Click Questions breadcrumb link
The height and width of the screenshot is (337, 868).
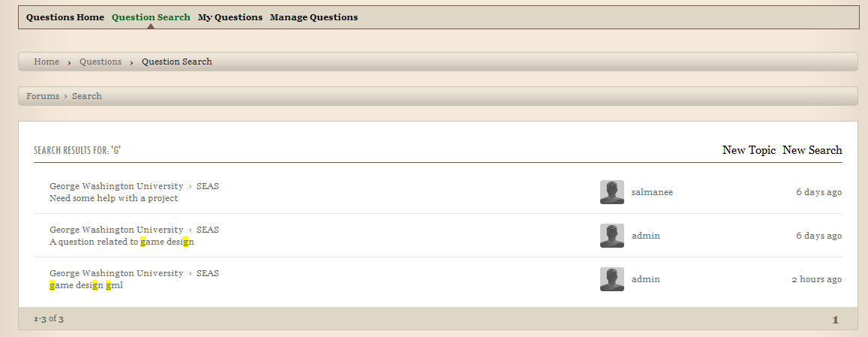point(101,62)
